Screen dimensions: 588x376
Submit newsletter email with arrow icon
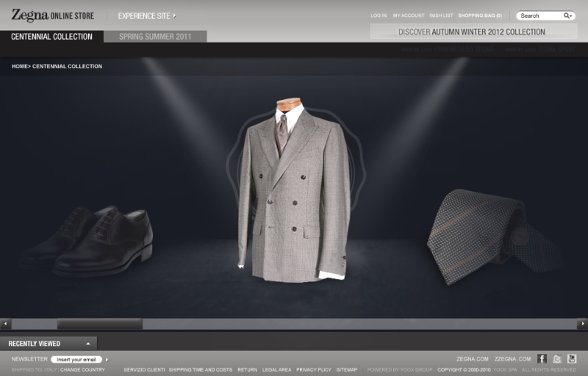coord(107,360)
